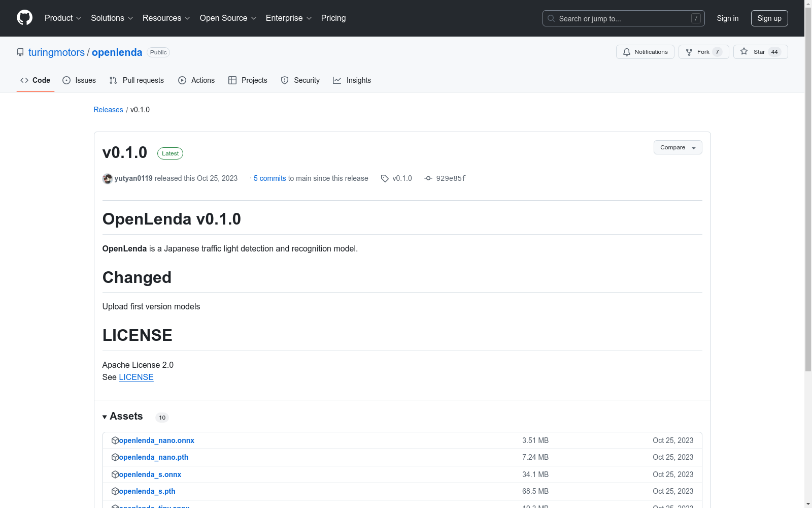Click package icon for openlenda_nano.onnx
The image size is (812, 508).
(115, 440)
